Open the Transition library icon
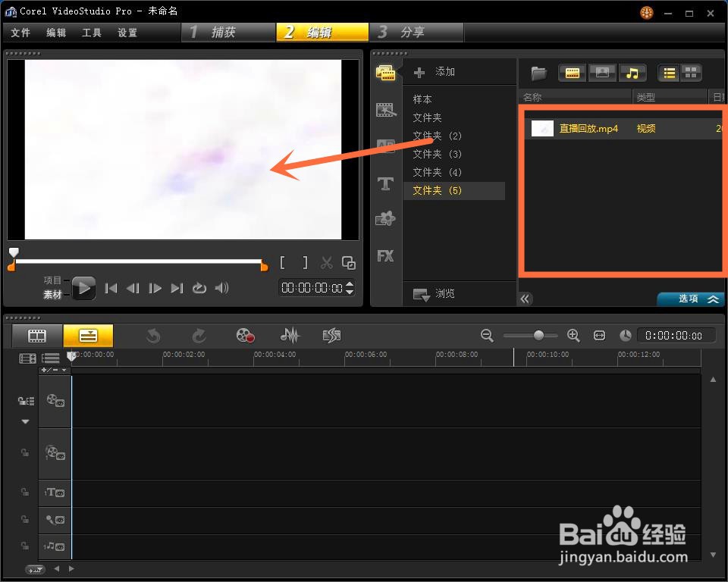Viewport: 728px width, 582px height. (x=386, y=110)
